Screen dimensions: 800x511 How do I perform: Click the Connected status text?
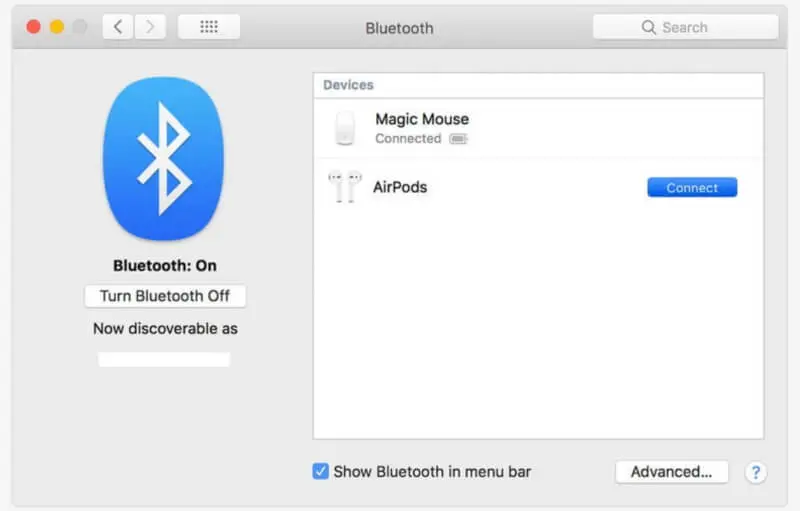408,139
